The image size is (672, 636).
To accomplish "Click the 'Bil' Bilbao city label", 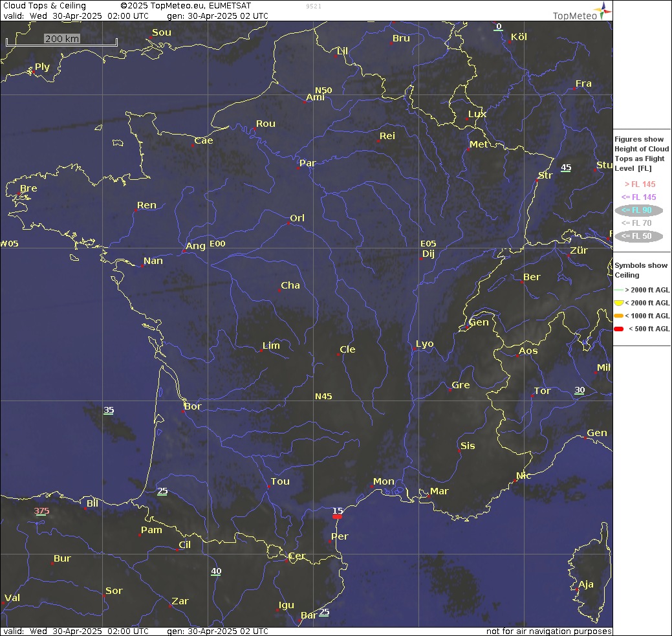I will [x=92, y=503].
